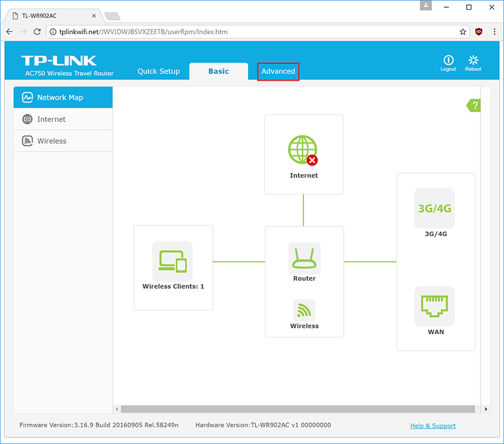The height and width of the screenshot is (444, 504).
Task: Select the Internet globe icon on map
Action: click(303, 150)
